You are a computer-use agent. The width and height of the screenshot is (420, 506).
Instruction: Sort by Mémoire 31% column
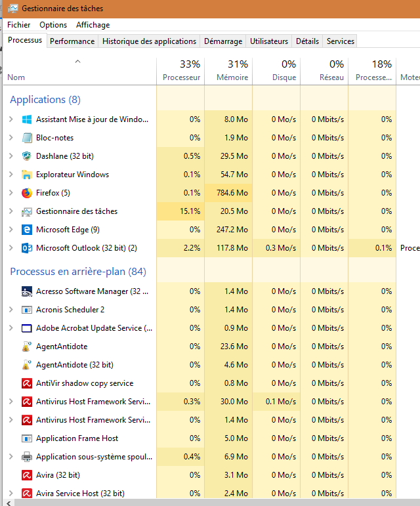click(x=229, y=72)
